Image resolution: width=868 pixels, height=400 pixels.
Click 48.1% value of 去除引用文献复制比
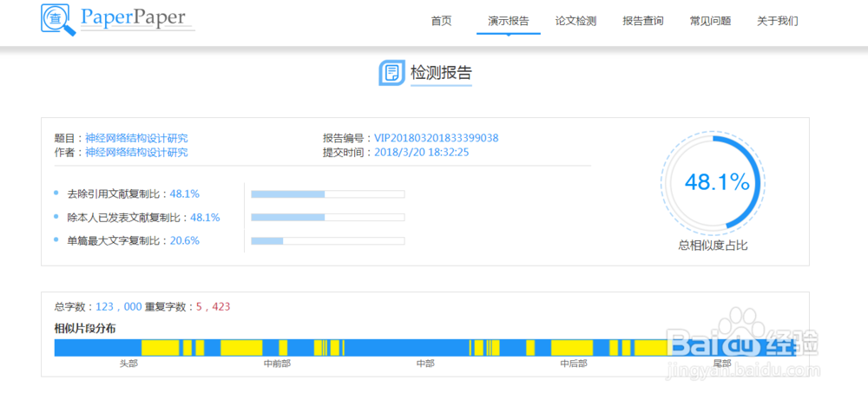pyautogui.click(x=184, y=193)
